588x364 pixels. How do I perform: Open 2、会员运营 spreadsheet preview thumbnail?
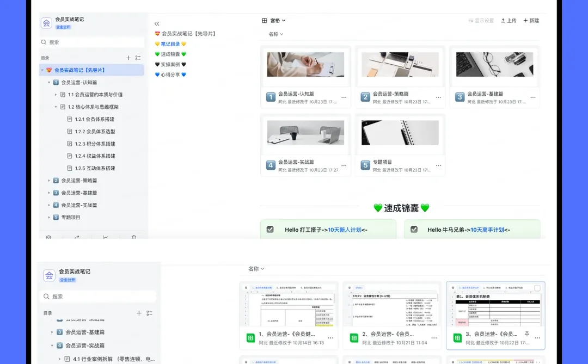392,305
